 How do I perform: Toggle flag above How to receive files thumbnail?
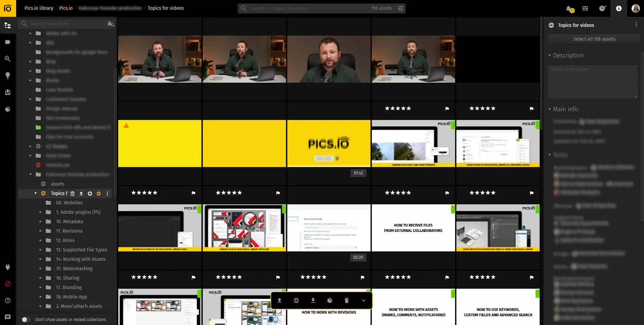click(447, 193)
